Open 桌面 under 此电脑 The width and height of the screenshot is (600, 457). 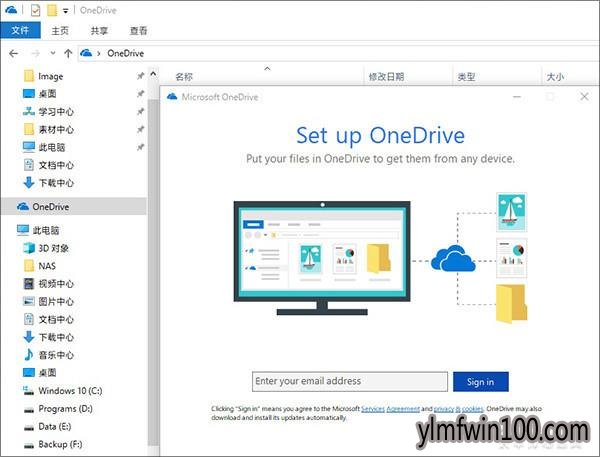(x=40, y=373)
